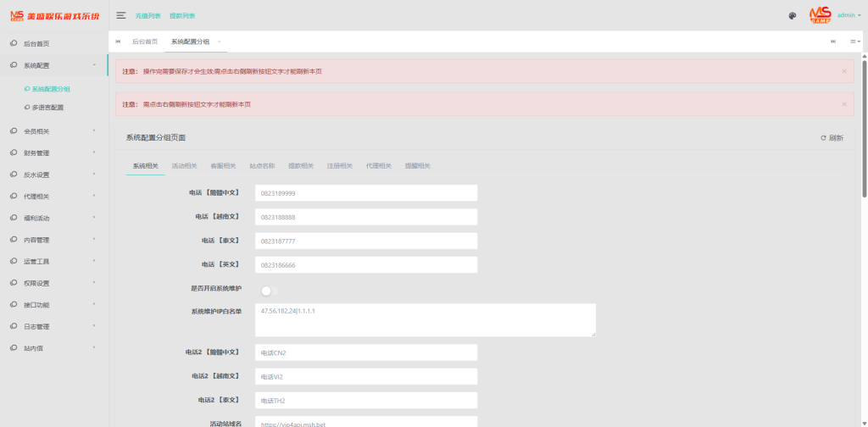Collapse sidebar with the hamburger menu icon
The height and width of the screenshot is (427, 868).
pos(121,15)
